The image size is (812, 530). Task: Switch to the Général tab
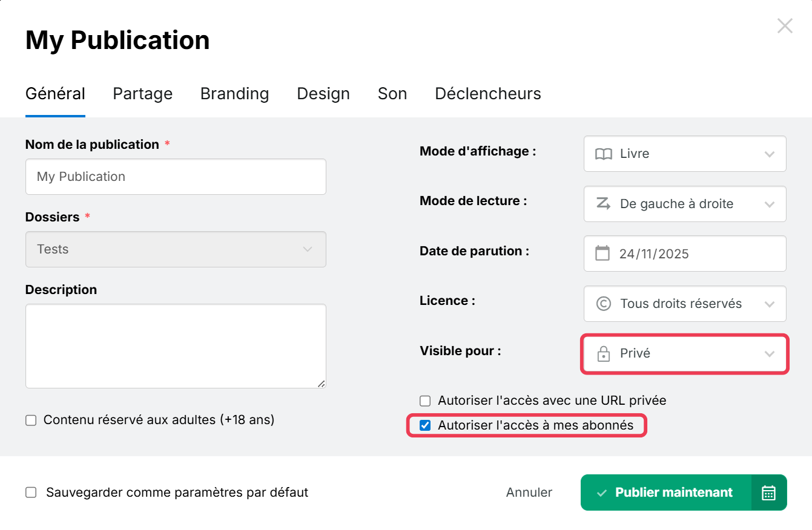pyautogui.click(x=55, y=94)
